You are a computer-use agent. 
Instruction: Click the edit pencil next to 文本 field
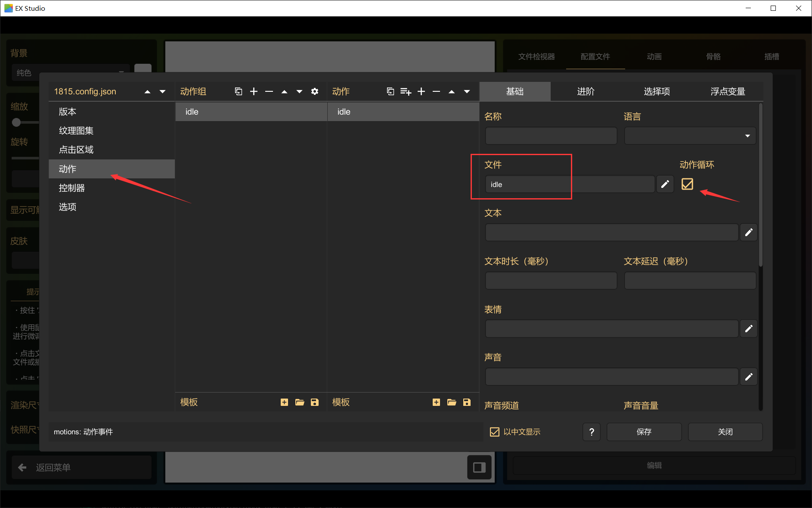[749, 232]
